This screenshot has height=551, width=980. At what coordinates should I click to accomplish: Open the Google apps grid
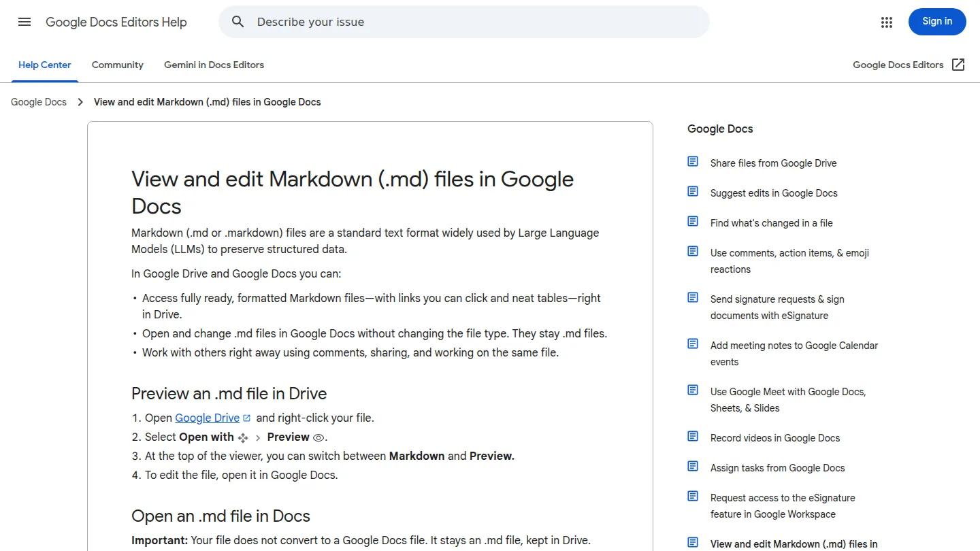pos(886,22)
